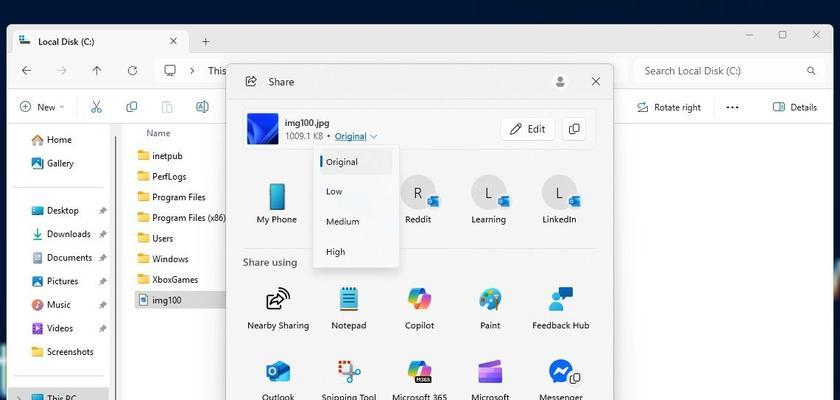Copy file using Share dialog copy icon

(574, 129)
